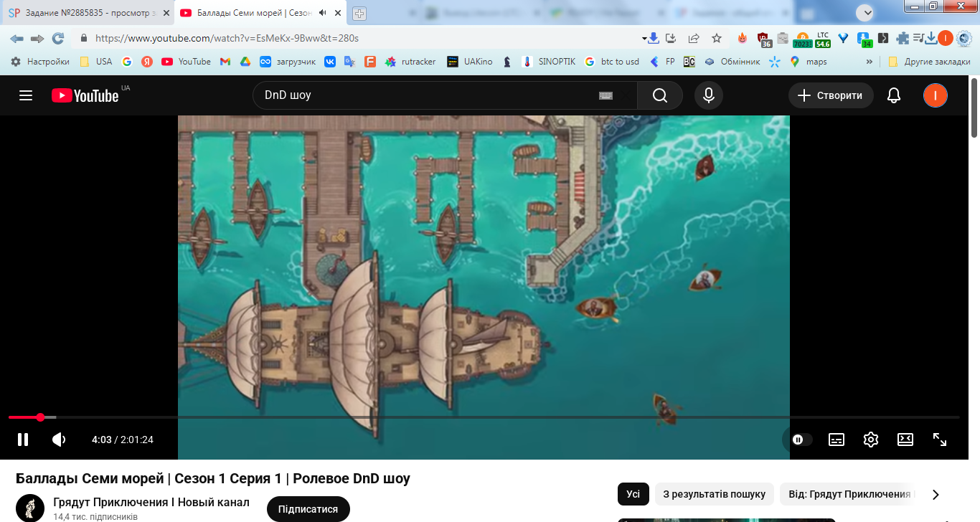The image size is (980, 522).
Task: Enter fullscreen mode in the player
Action: point(940,440)
